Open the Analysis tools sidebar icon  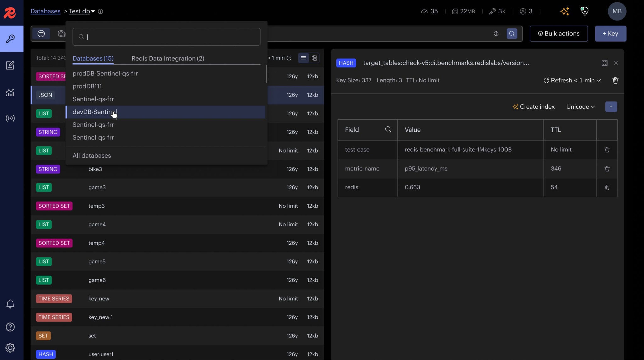[x=10, y=93]
